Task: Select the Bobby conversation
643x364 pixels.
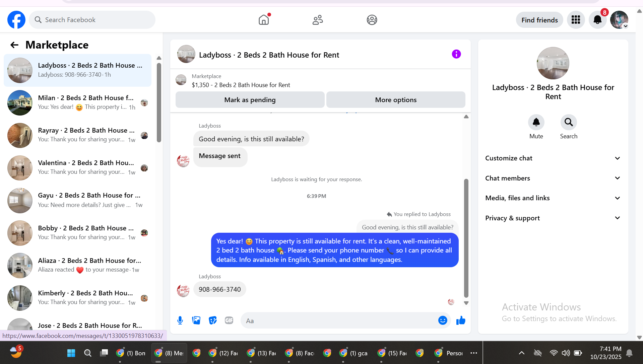Action: 77,233
